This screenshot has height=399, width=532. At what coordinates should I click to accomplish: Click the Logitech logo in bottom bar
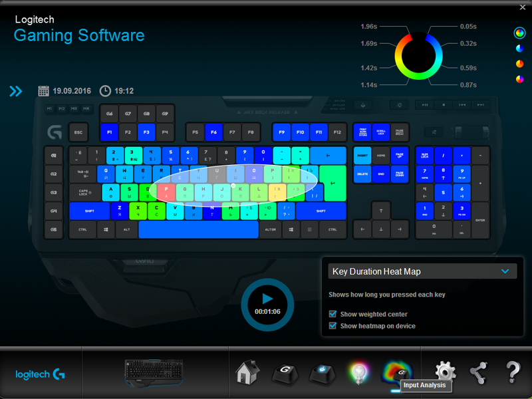click(x=40, y=374)
